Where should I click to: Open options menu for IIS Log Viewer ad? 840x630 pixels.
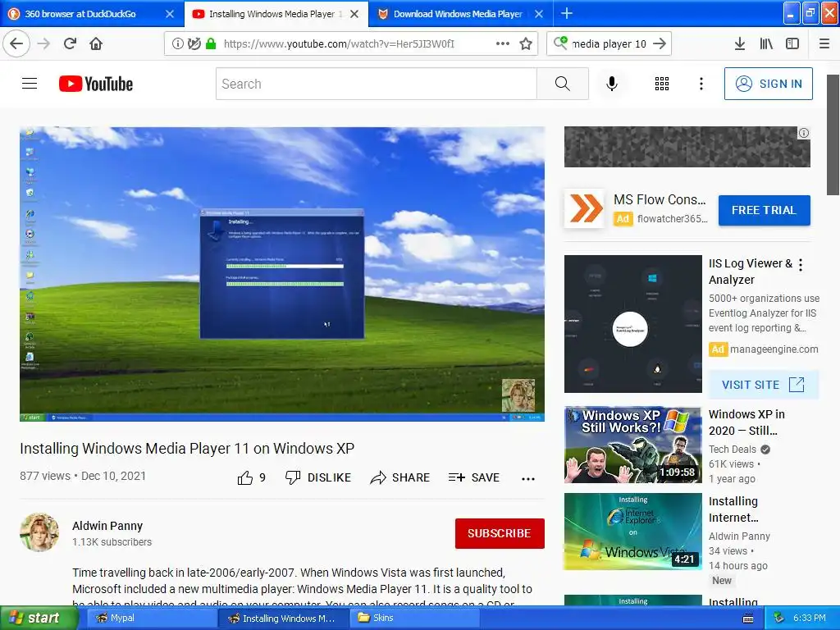tap(801, 265)
